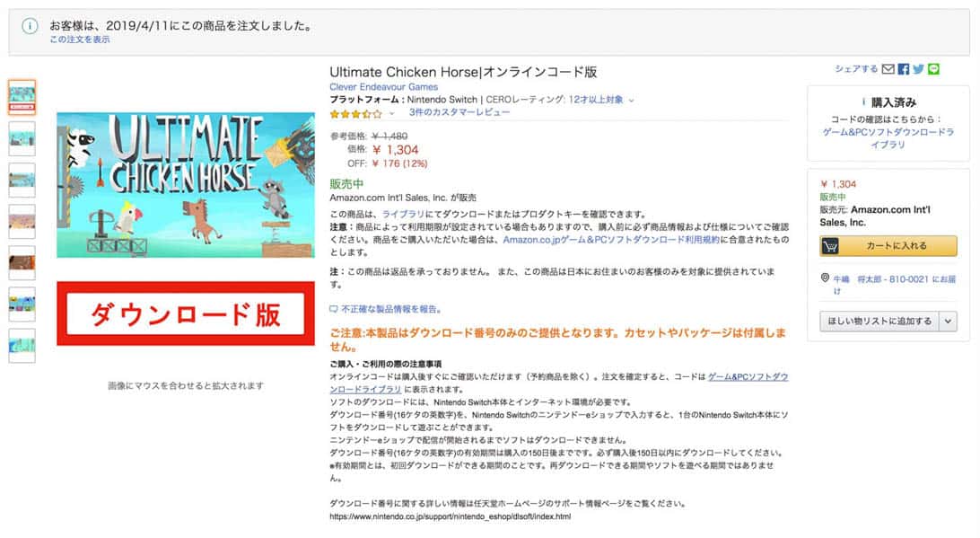Open the star rating breakdown arrow

(392, 113)
